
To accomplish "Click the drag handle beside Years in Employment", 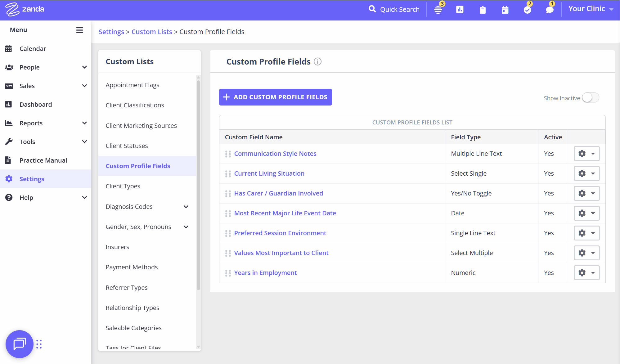I will click(x=227, y=273).
